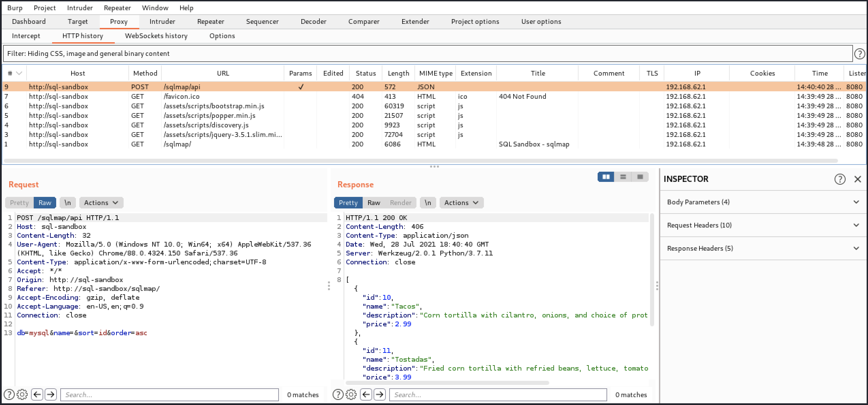This screenshot has width=868, height=405.
Task: Go to next match in Response search
Action: click(x=380, y=394)
